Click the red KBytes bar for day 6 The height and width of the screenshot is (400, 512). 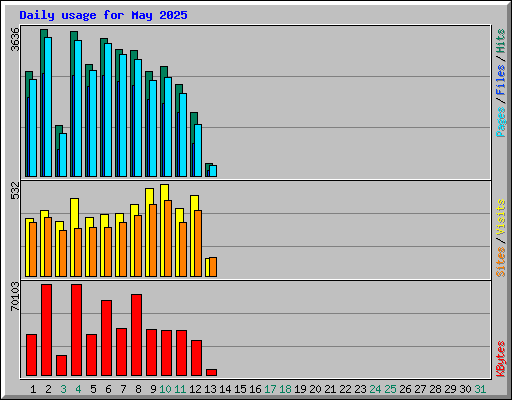[106, 338]
